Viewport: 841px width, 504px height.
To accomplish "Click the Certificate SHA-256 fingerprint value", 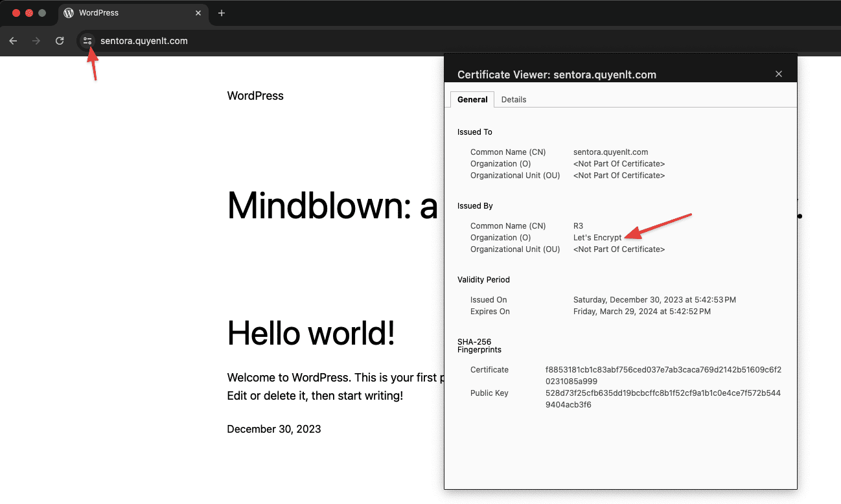I will click(x=663, y=376).
